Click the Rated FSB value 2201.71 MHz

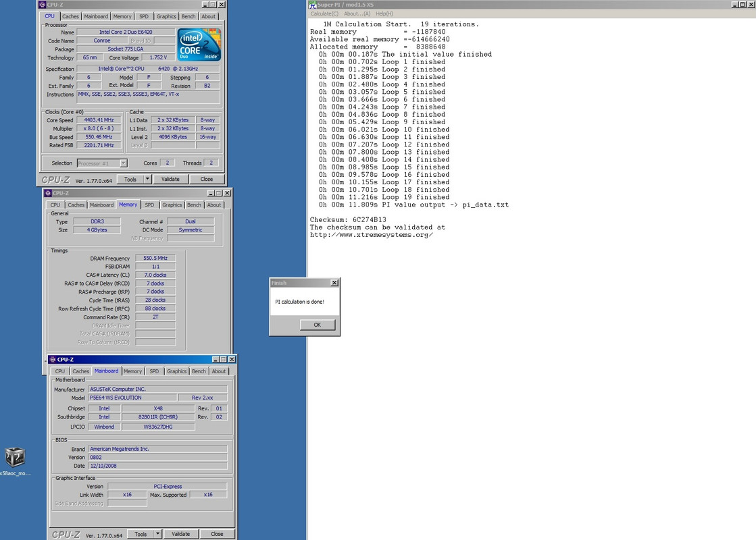[99, 145]
